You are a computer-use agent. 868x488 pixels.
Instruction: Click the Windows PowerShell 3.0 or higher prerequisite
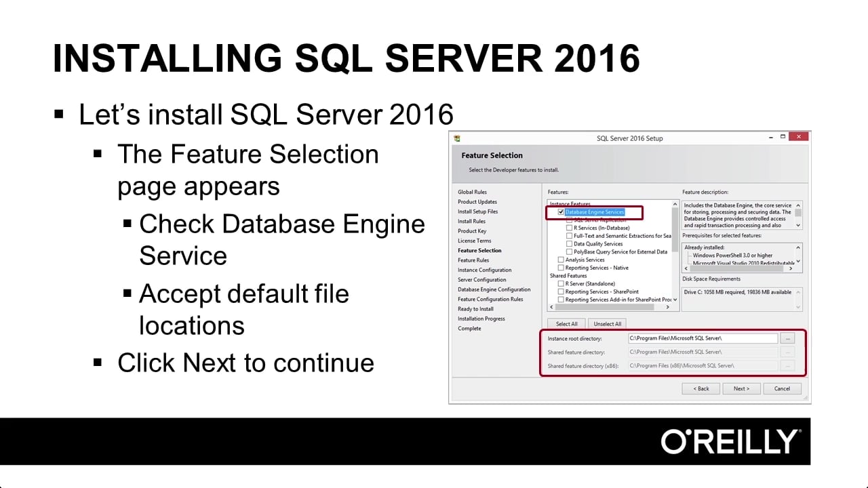point(732,256)
